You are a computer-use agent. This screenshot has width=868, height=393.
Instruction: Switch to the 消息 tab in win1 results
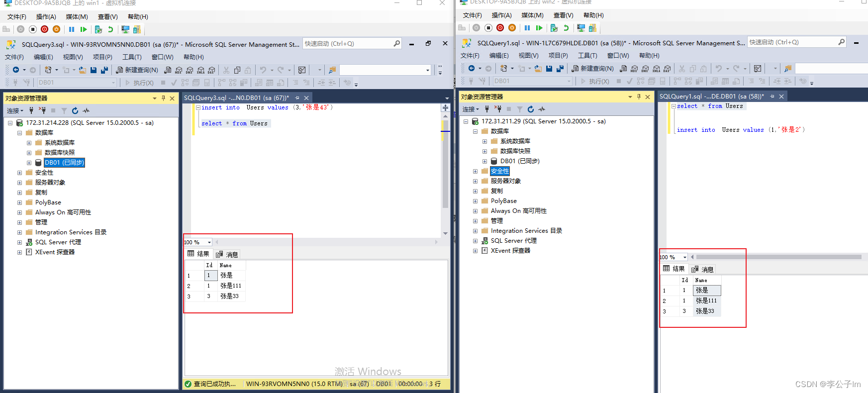tap(227, 254)
